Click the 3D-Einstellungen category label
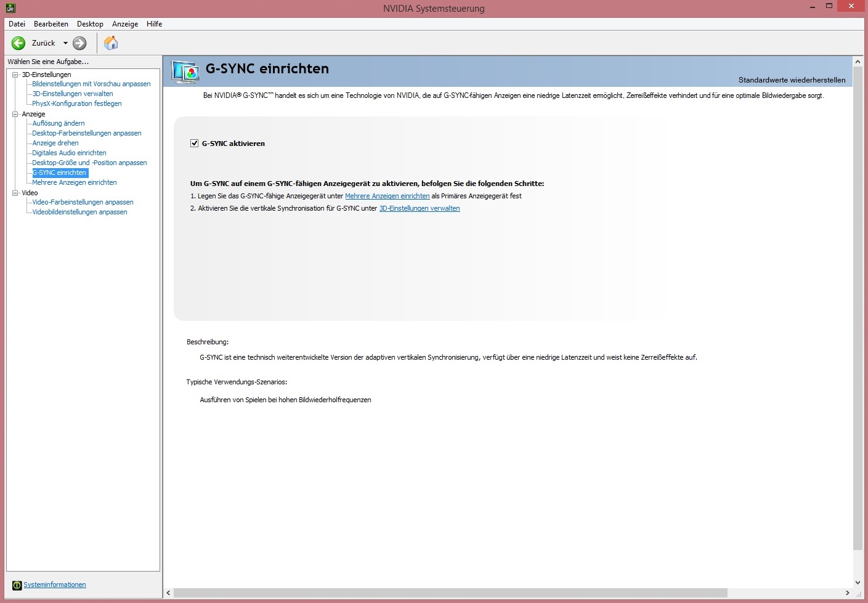Viewport: 868px width, 603px height. click(x=47, y=75)
